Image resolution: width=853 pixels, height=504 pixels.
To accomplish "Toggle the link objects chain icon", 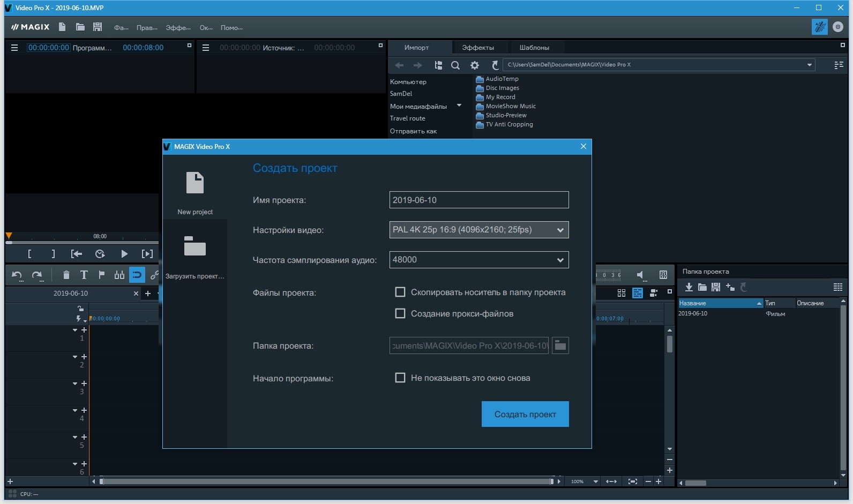I will click(x=154, y=275).
